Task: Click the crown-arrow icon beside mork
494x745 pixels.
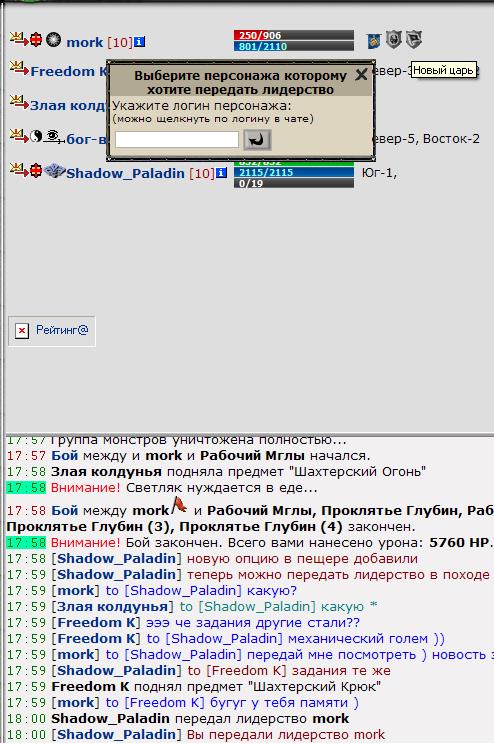Action: click(x=19, y=39)
